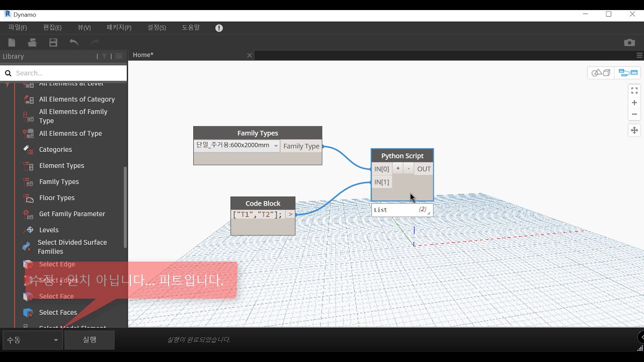The height and width of the screenshot is (362, 644).
Task: Click the warning notification icon in menu bar
Action: (219, 28)
